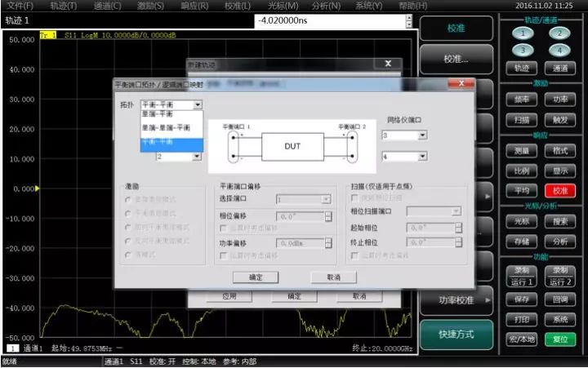
Task: Click the 系统 hardkey in right panel
Action: 560,320
